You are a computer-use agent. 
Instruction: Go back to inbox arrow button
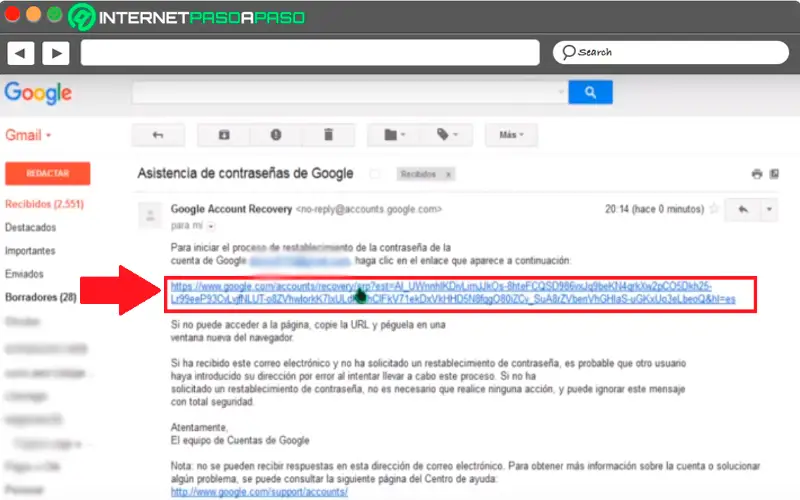click(158, 135)
